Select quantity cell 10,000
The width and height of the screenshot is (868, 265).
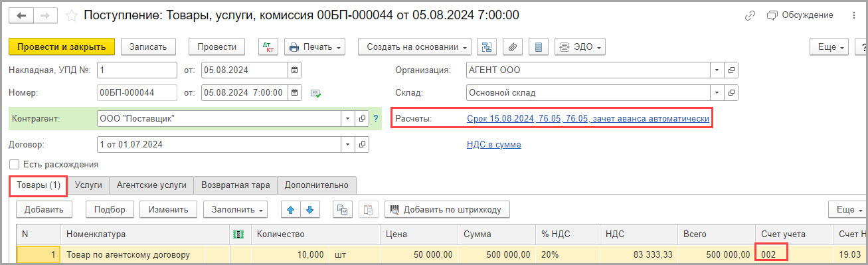(x=289, y=254)
